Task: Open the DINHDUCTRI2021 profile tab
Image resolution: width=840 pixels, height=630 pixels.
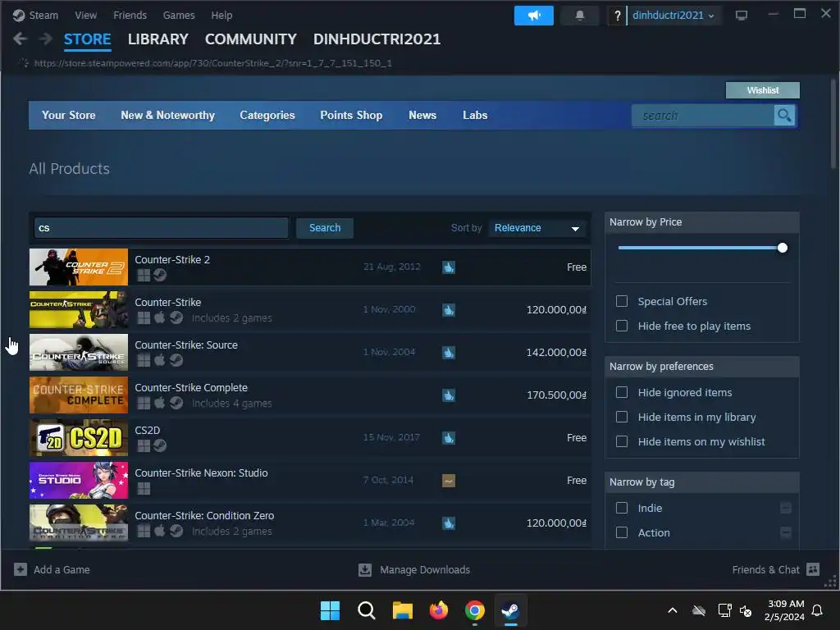Action: [x=377, y=39]
